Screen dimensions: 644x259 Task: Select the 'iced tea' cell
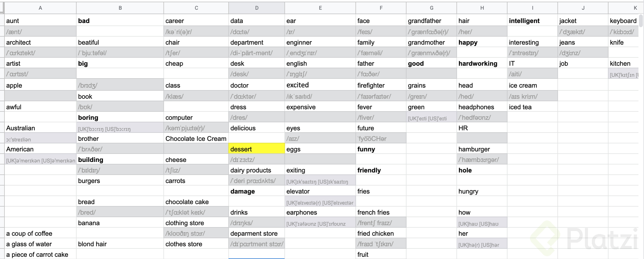pos(532,107)
